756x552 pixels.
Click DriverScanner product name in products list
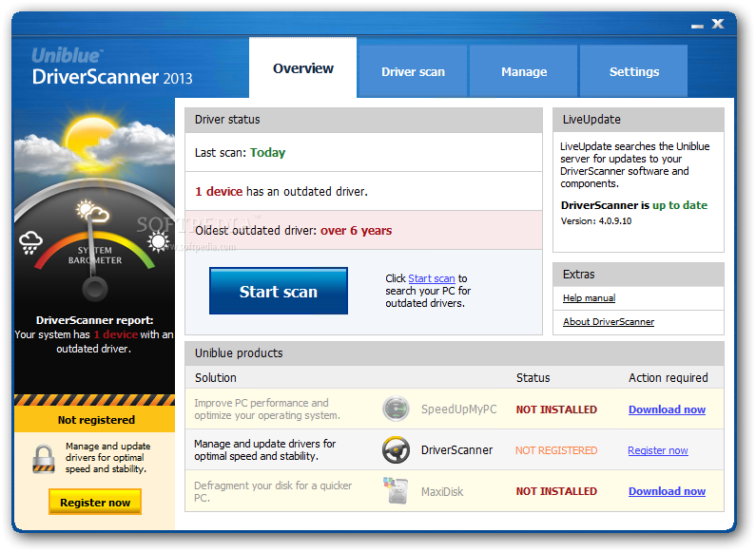coord(456,450)
